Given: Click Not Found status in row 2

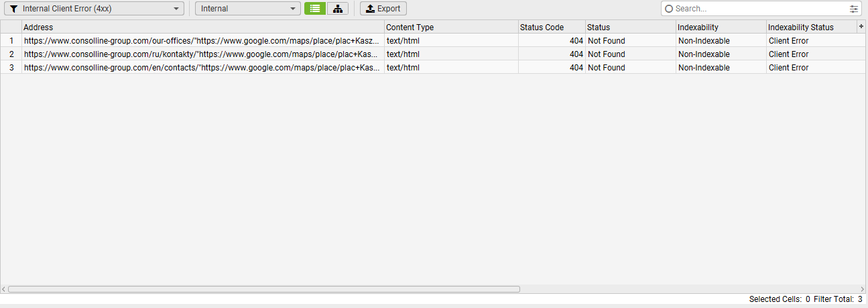Looking at the screenshot, I should pos(631,54).
